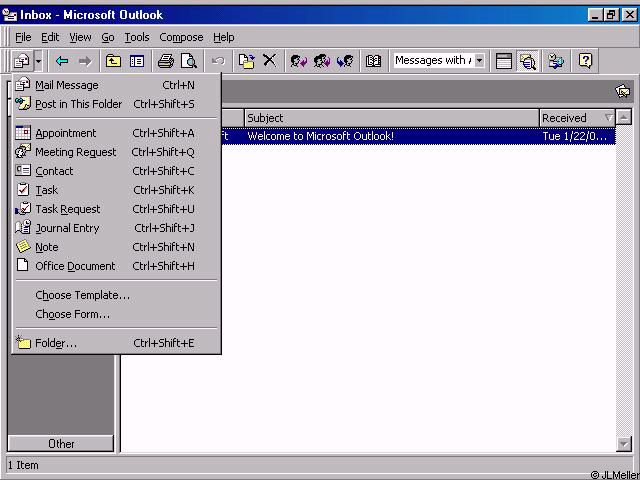
Task: Select Post in This Folder
Action: coord(116,104)
